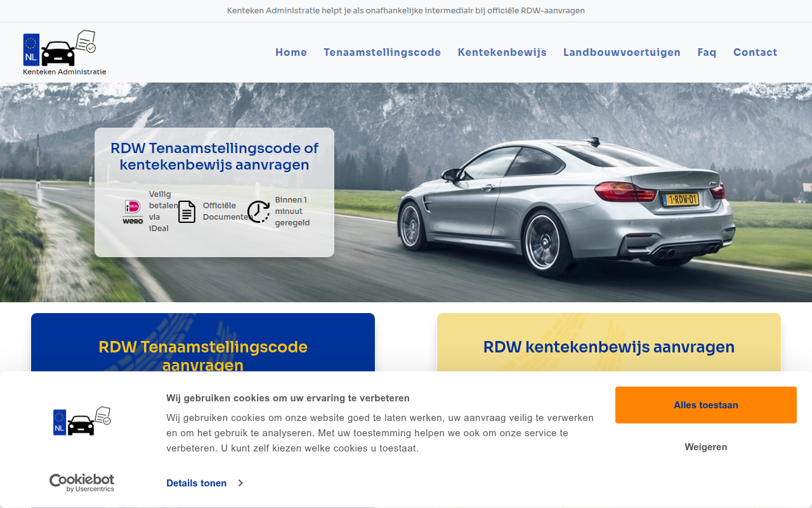Open the Faq menu item
The width and height of the screenshot is (812, 508).
[x=707, y=53]
